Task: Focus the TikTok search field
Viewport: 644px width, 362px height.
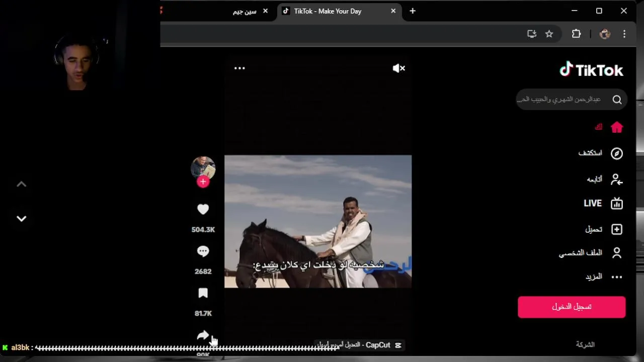Action: coord(572,100)
